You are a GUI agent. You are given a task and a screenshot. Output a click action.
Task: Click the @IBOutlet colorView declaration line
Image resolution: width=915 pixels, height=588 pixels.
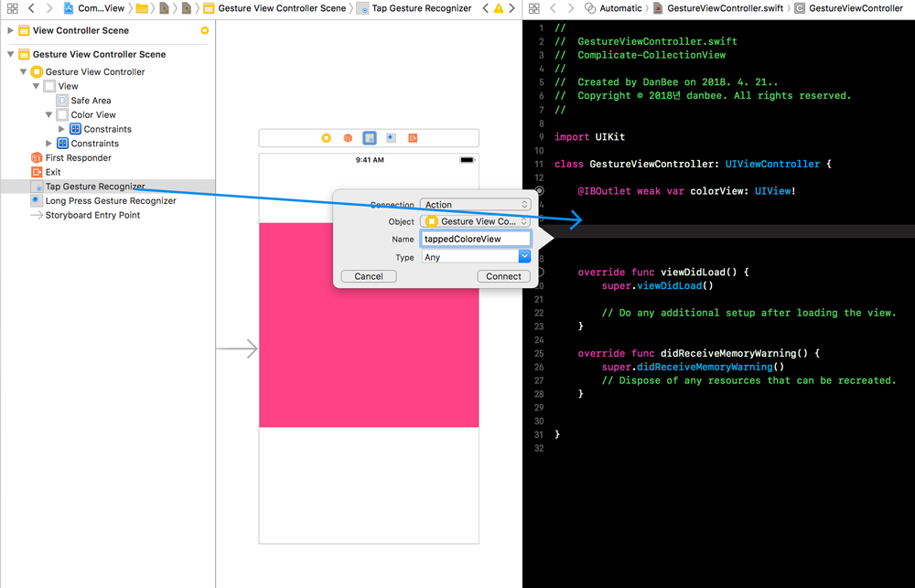687,191
